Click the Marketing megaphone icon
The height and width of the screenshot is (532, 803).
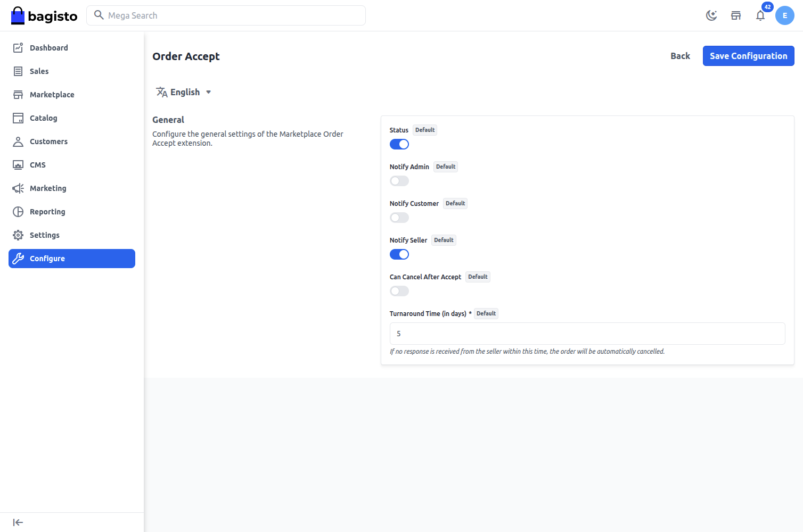pos(18,188)
